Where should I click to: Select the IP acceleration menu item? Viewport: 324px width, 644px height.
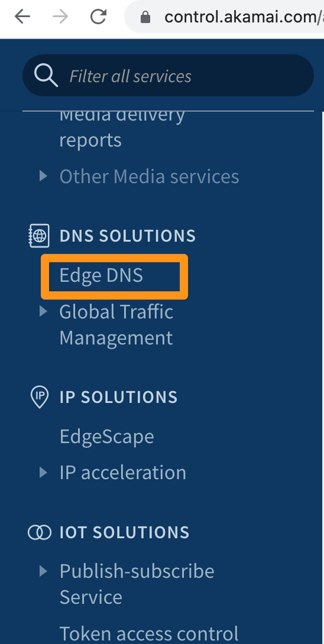[123, 472]
